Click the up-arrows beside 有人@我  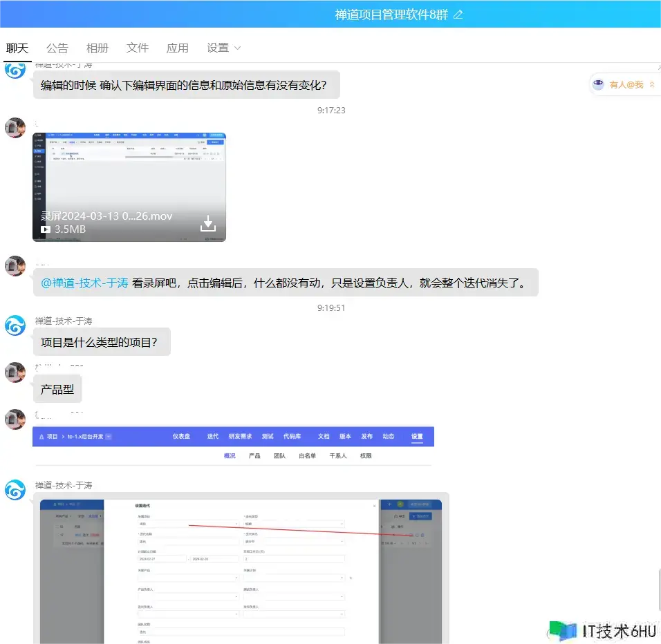point(652,85)
